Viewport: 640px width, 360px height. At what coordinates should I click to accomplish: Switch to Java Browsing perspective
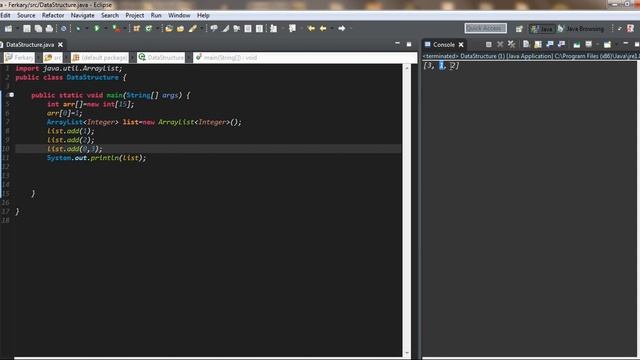580,29
